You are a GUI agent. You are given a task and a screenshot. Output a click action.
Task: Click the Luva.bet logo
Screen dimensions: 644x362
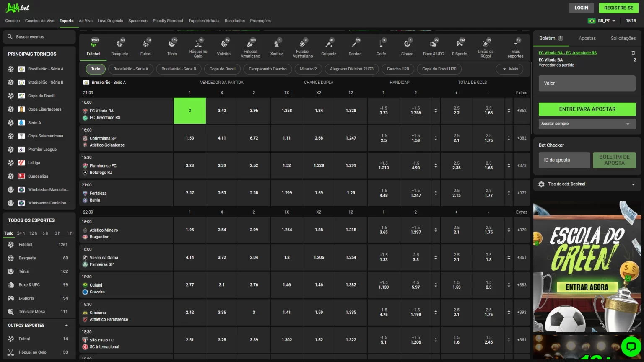tap(17, 8)
